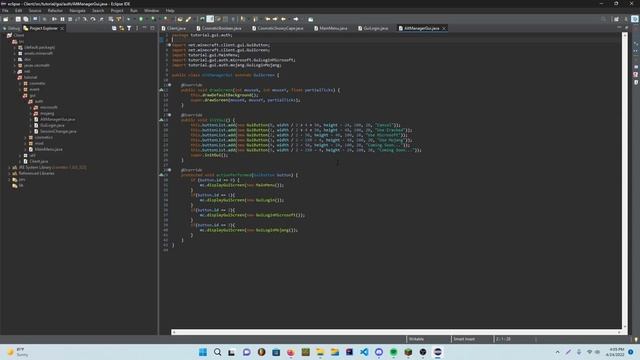
Task: Minimize the Project Explorer view
Action: click(x=144, y=28)
